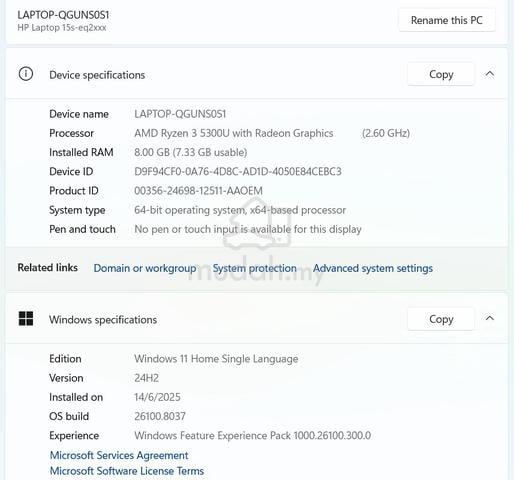The image size is (514, 480).
Task: Click the OS build value 26100.8037
Action: coord(160,416)
